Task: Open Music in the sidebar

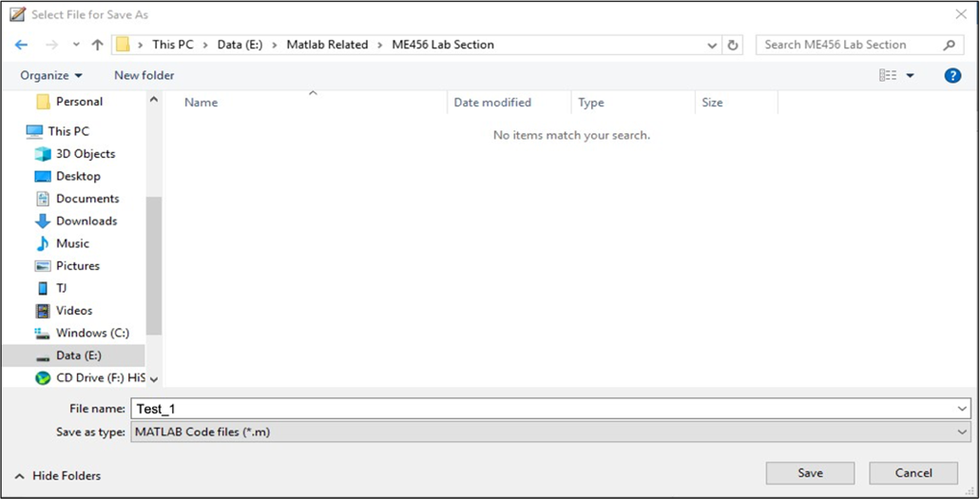Action: [62, 244]
